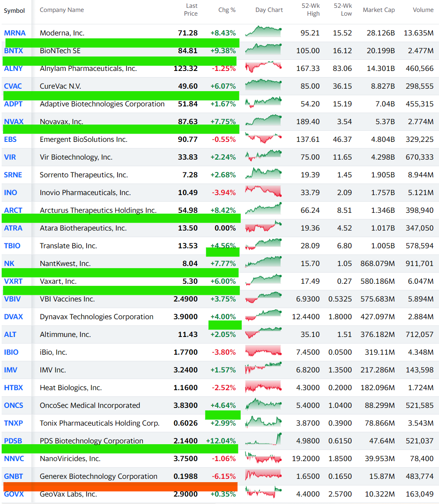439x504 pixels.
Task: Open the INO ticker symbol link
Action: [x=11, y=193]
